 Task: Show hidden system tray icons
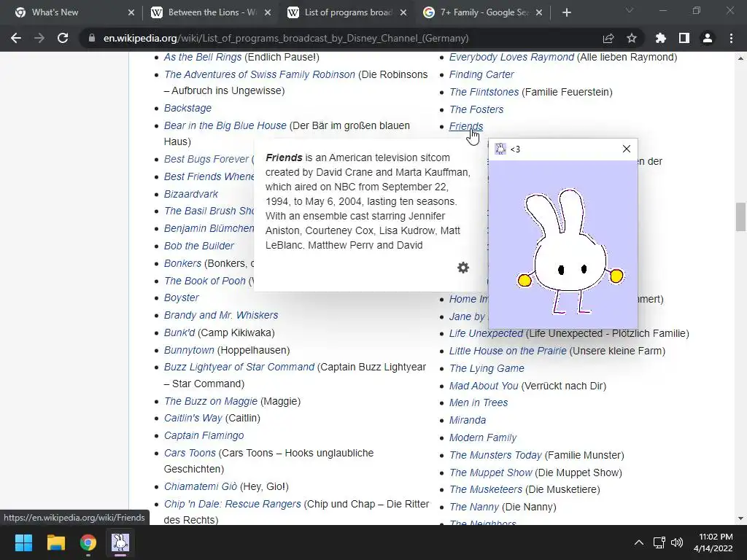pyautogui.click(x=639, y=542)
